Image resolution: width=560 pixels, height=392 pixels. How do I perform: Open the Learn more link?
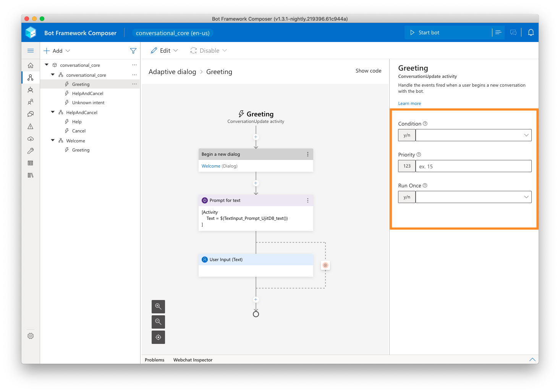(409, 103)
